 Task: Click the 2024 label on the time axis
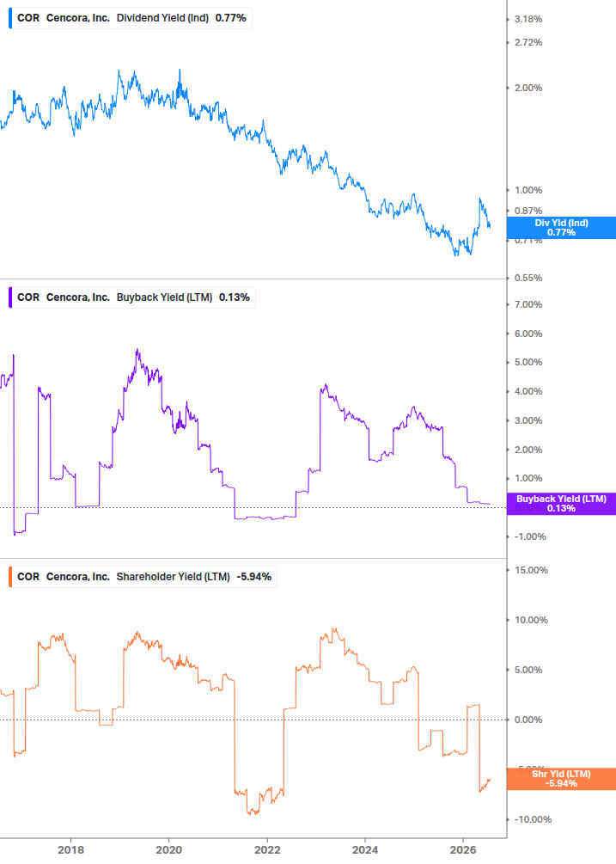[365, 849]
